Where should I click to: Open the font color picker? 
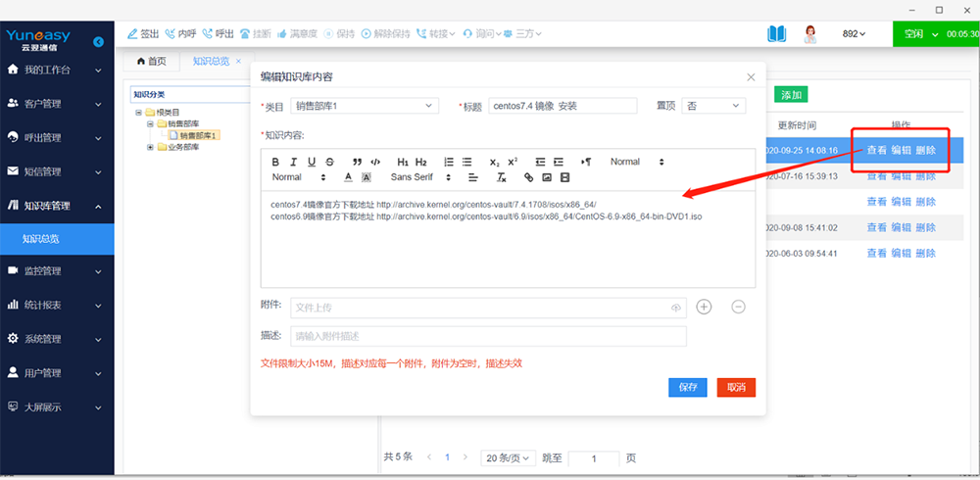pos(349,177)
